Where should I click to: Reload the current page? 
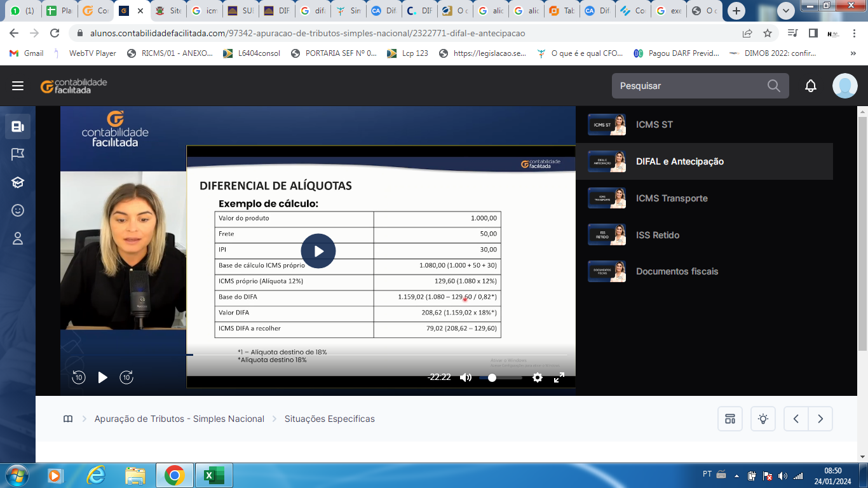(x=55, y=33)
